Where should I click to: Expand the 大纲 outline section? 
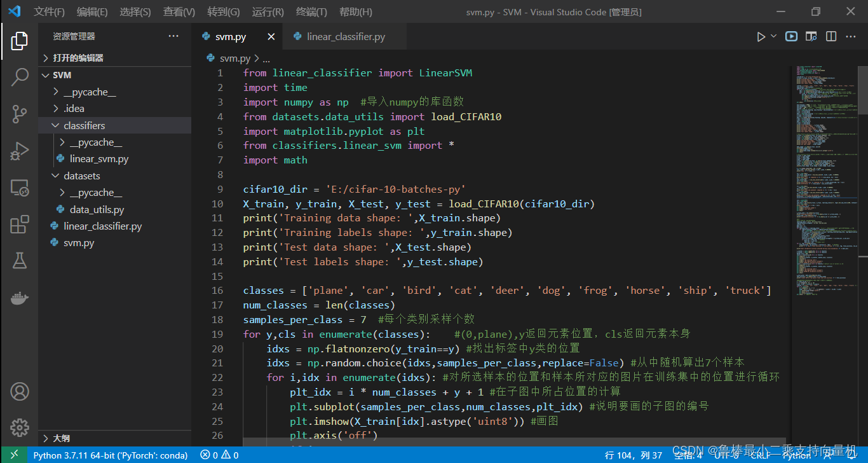coord(114,438)
